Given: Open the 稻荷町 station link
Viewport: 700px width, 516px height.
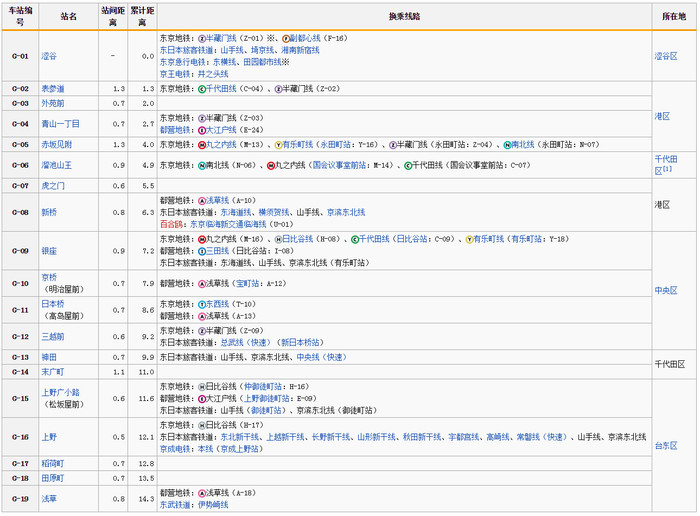Looking at the screenshot, I should tap(53, 464).
